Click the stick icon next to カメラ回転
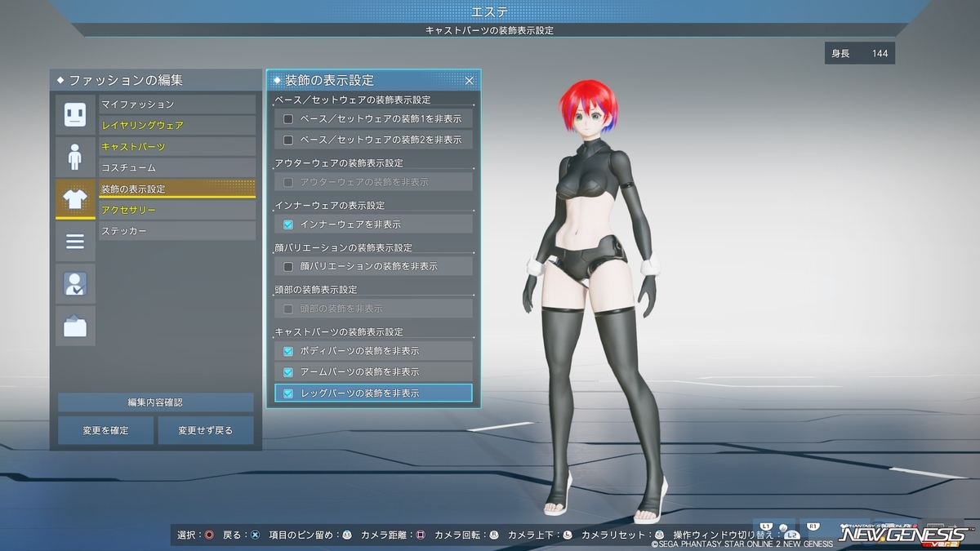The width and height of the screenshot is (980, 551). click(x=494, y=535)
